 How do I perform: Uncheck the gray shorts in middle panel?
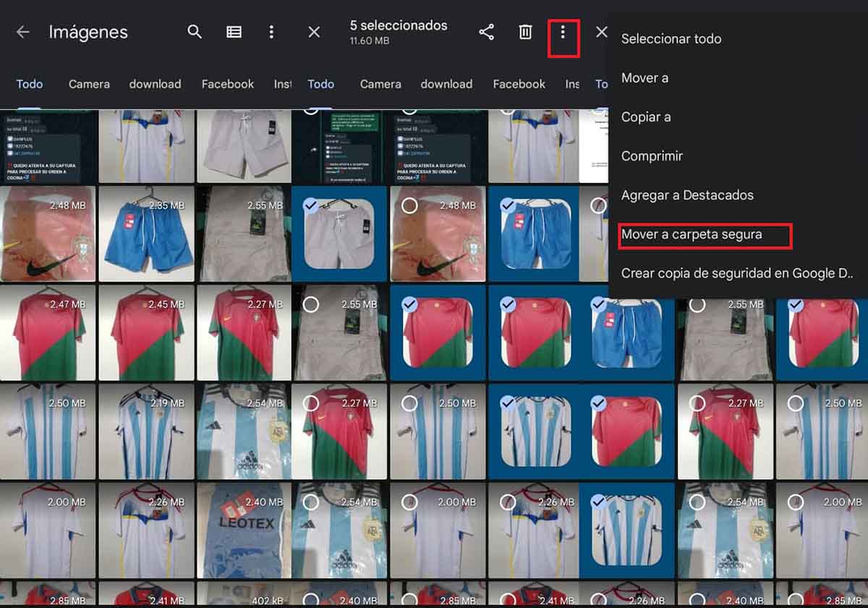[x=310, y=206]
